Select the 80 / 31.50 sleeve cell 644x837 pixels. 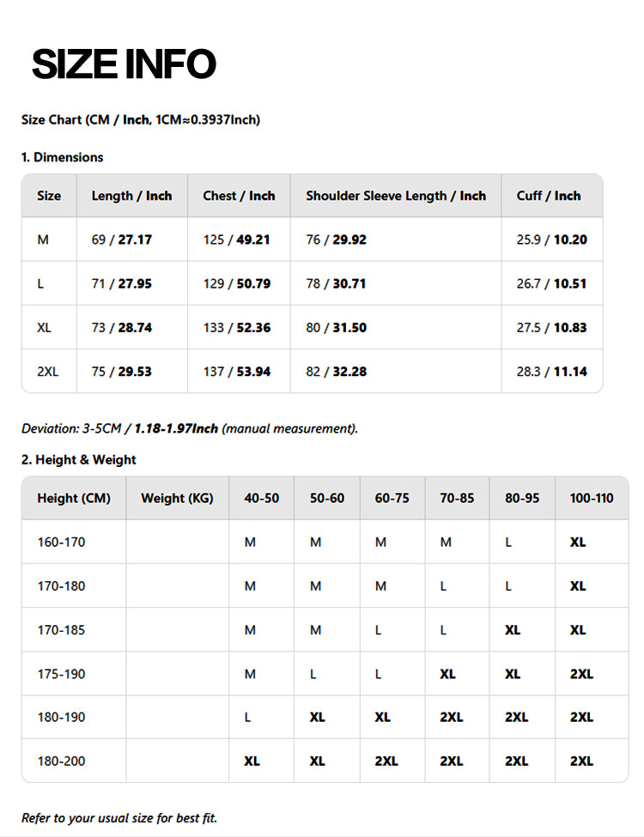pyautogui.click(x=336, y=327)
